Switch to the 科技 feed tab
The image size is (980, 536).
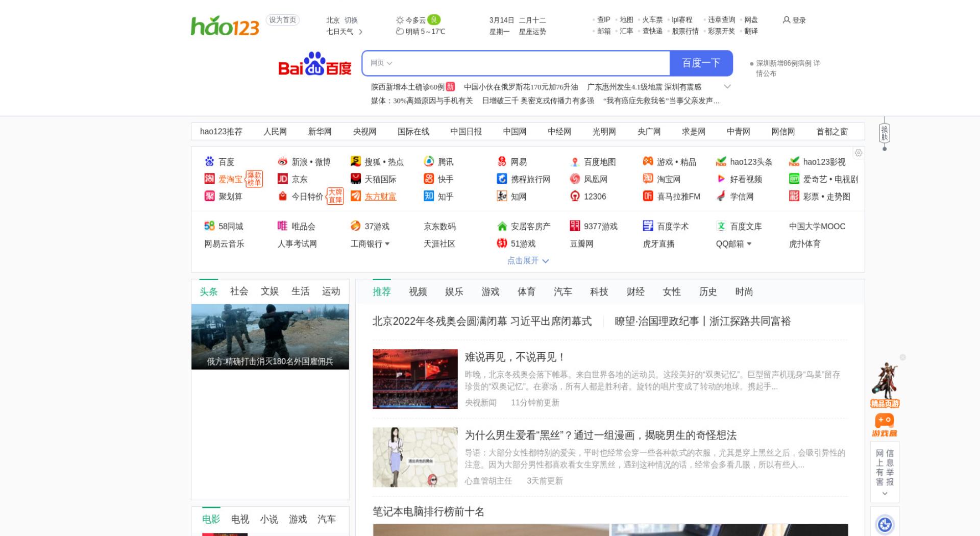(599, 291)
